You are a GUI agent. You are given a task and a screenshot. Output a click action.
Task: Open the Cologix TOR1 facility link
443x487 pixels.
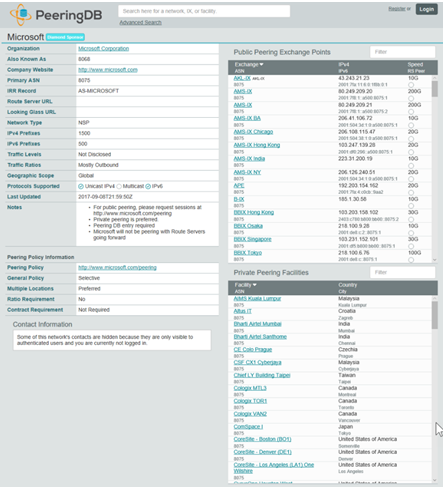coord(250,401)
